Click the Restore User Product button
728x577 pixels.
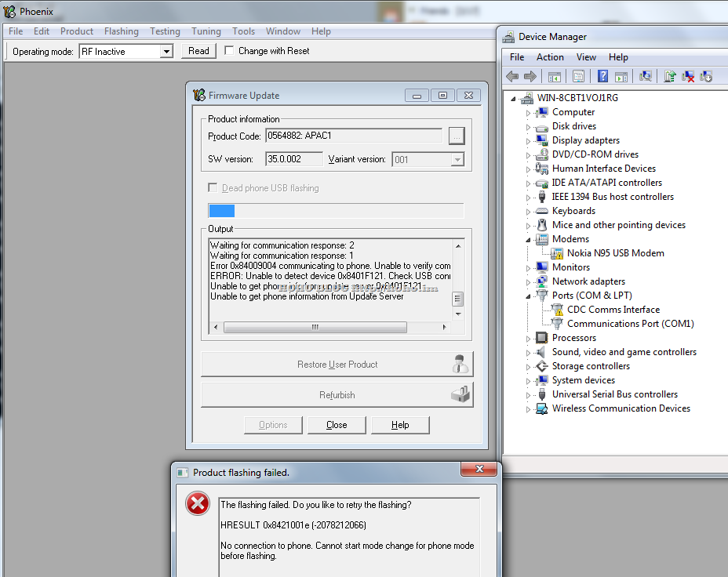[x=337, y=364]
